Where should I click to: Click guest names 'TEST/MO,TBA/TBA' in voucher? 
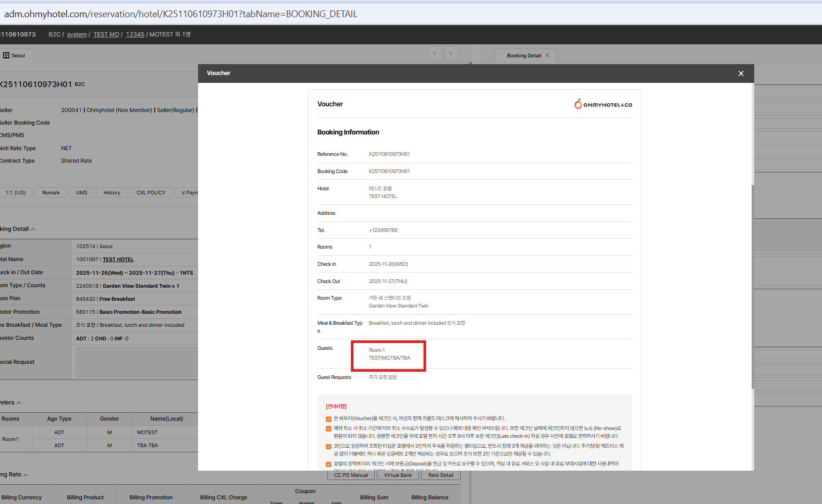pyautogui.click(x=389, y=358)
